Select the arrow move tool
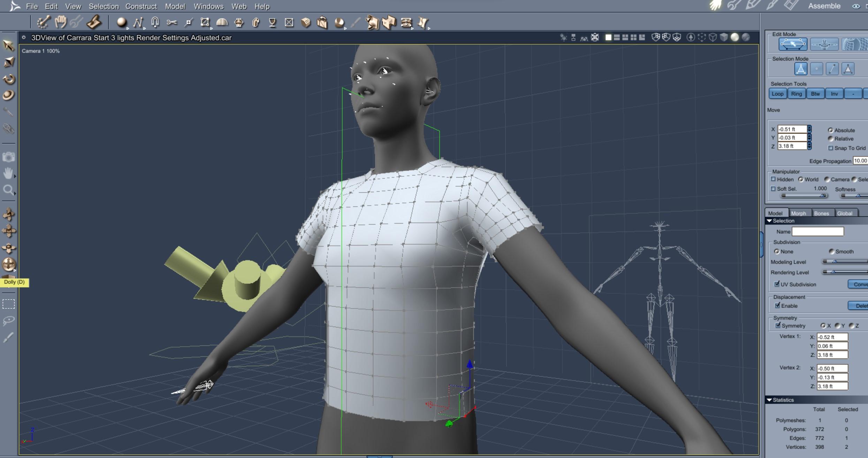This screenshot has height=458, width=868. click(9, 45)
